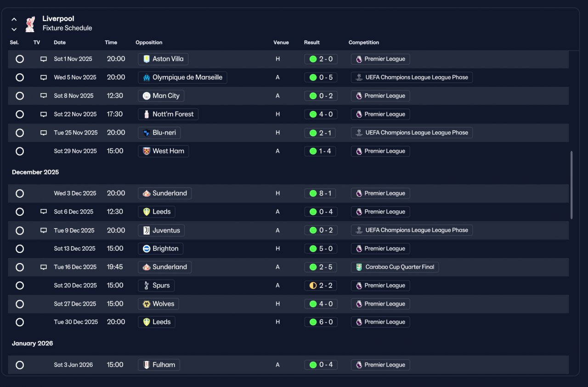This screenshot has height=387, width=588.
Task: Click TV icon for Aston Villa match
Action: pyautogui.click(x=44, y=59)
